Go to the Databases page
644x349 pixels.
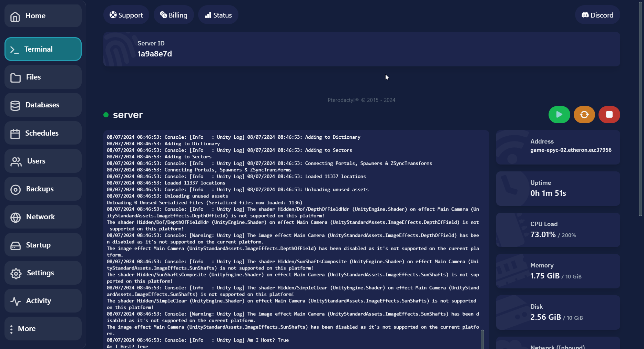[43, 105]
